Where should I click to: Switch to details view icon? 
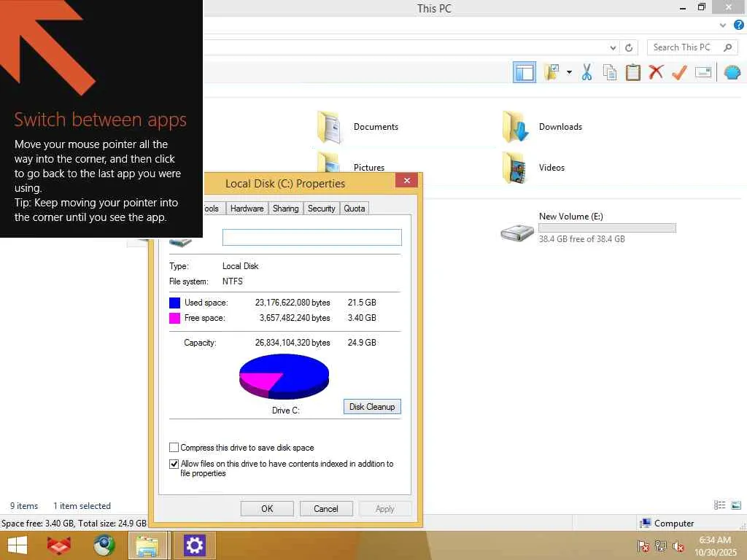pyautogui.click(x=719, y=505)
